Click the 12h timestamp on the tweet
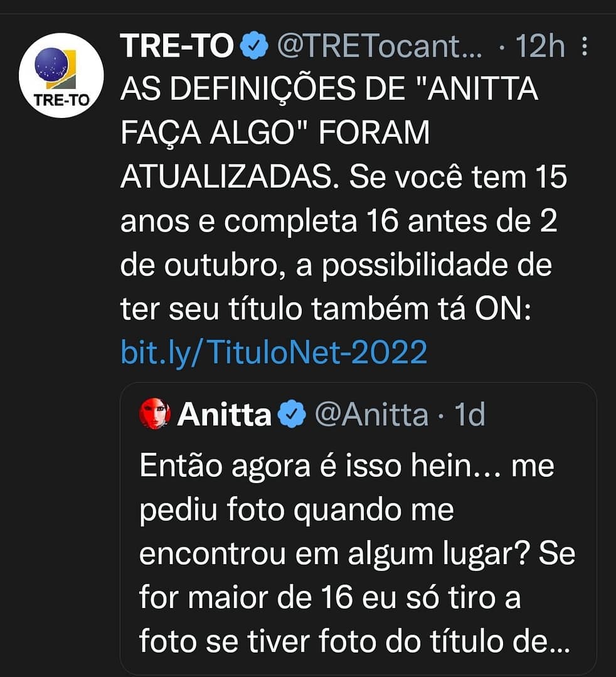Screen dimensions: 616x677 click(x=539, y=47)
